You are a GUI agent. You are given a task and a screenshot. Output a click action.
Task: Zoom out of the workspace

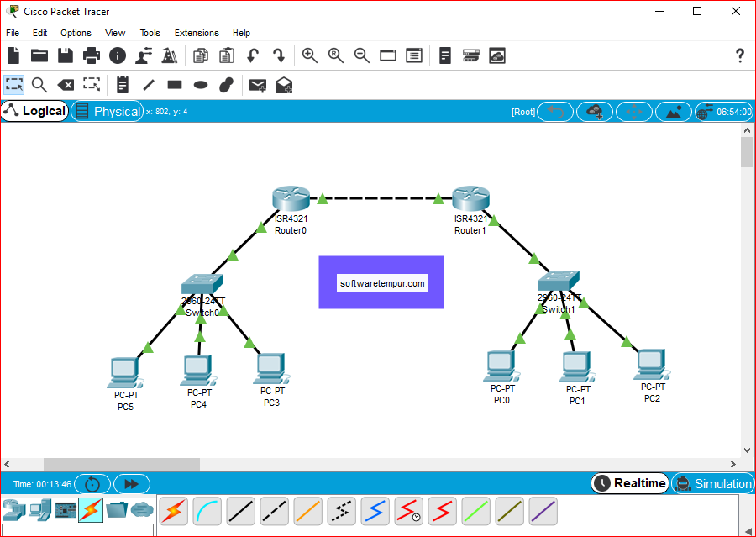pyautogui.click(x=361, y=55)
